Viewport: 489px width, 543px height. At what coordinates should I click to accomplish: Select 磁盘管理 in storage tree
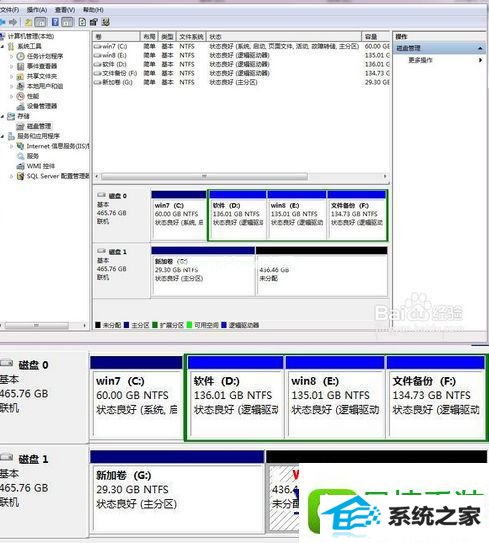click(x=39, y=126)
